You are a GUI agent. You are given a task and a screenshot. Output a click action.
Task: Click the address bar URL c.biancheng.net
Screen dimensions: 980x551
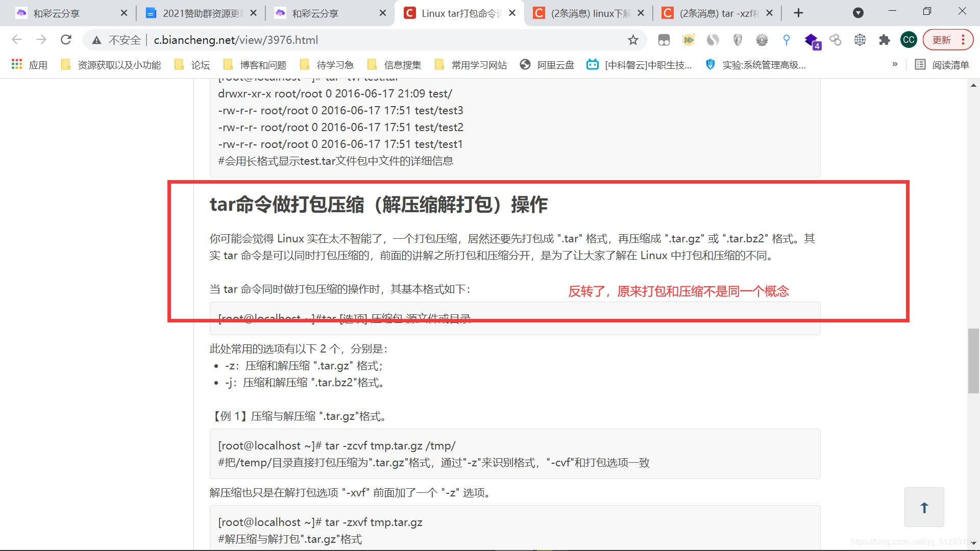(x=236, y=40)
